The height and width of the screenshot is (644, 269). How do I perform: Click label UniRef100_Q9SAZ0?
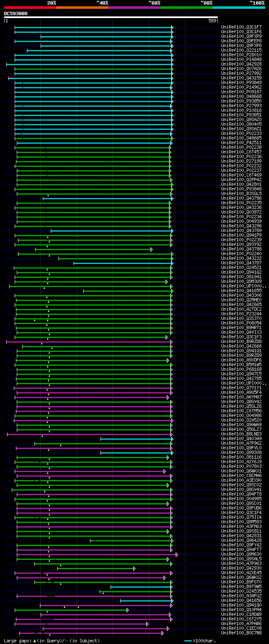tap(241, 119)
